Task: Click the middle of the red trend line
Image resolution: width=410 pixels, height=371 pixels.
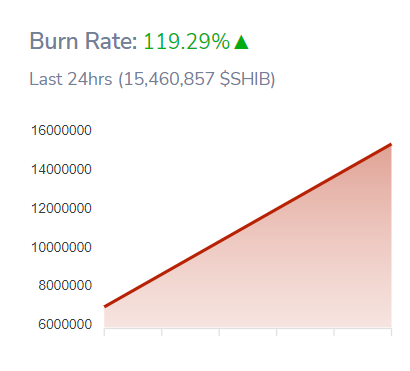Action: pos(248,225)
